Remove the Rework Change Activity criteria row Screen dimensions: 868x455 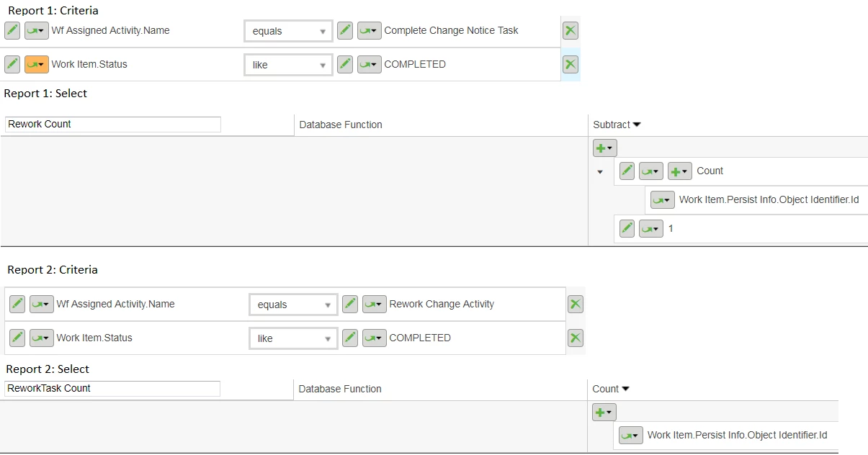tap(575, 304)
